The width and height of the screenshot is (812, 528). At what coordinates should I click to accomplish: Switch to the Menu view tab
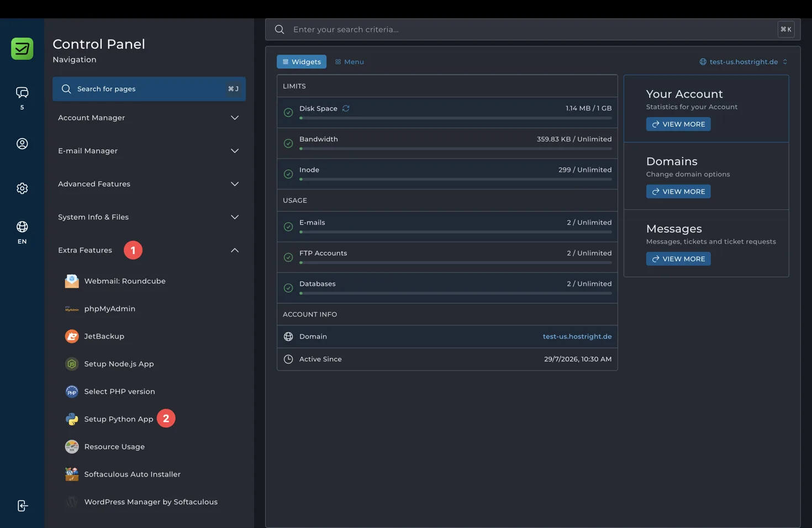pos(350,62)
